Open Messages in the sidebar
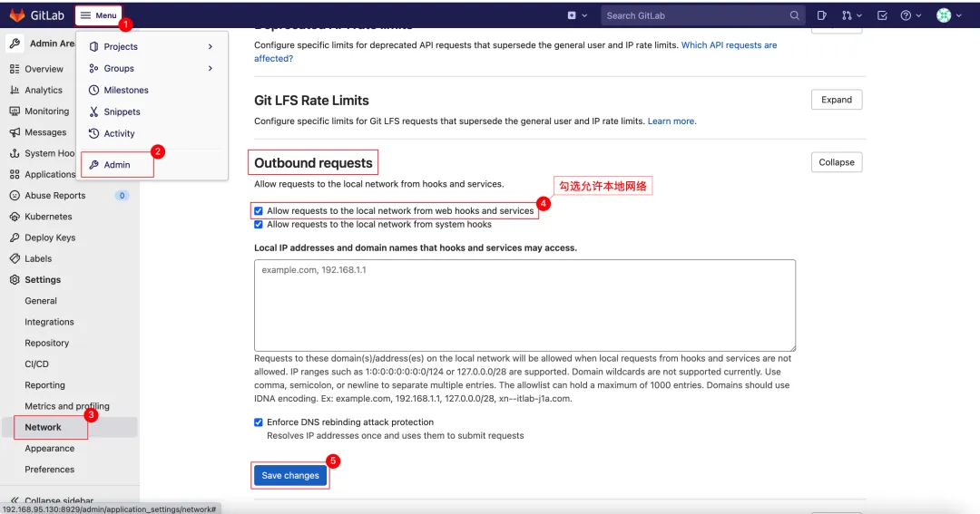This screenshot has height=514, width=980. click(45, 132)
